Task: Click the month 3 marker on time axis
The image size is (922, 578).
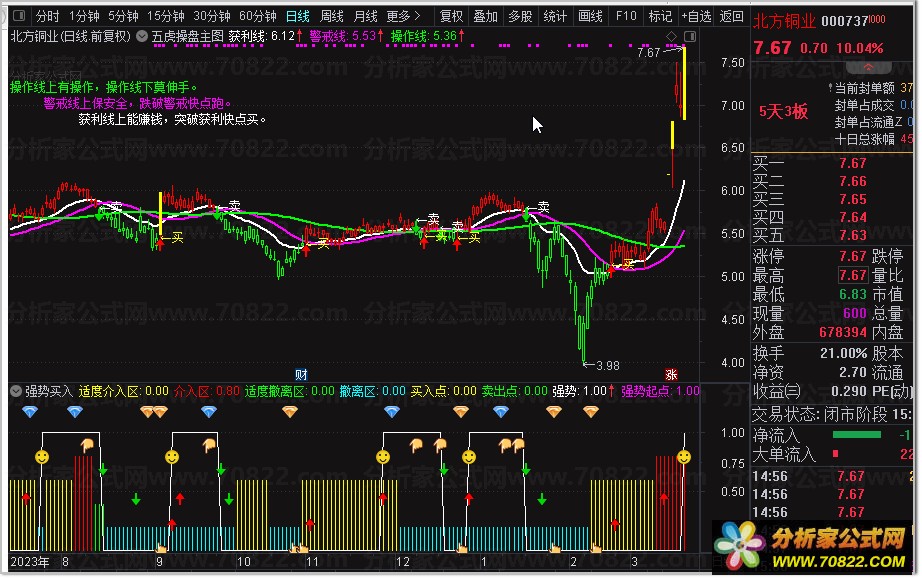Action: [x=634, y=562]
